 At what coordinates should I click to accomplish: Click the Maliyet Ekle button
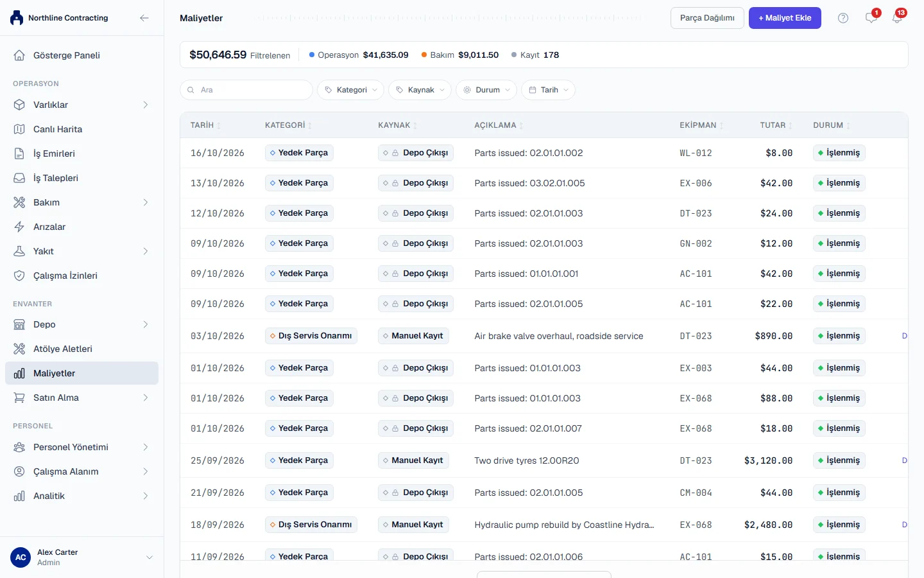785,18
